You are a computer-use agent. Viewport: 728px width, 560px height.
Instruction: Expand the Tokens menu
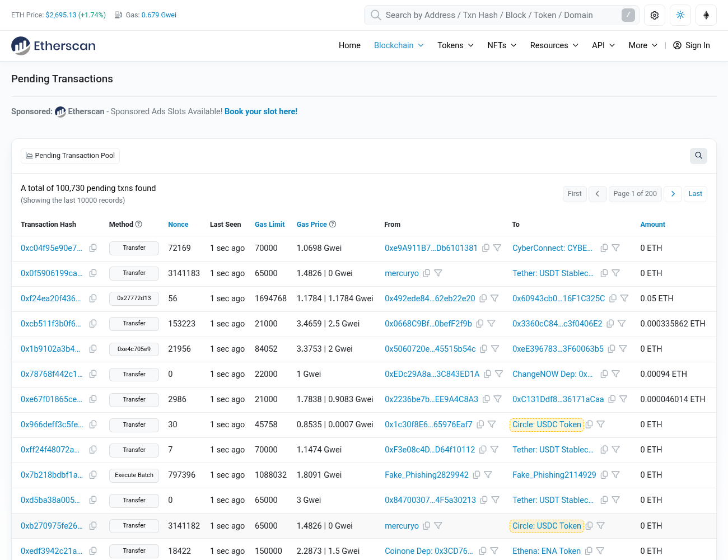tap(456, 45)
